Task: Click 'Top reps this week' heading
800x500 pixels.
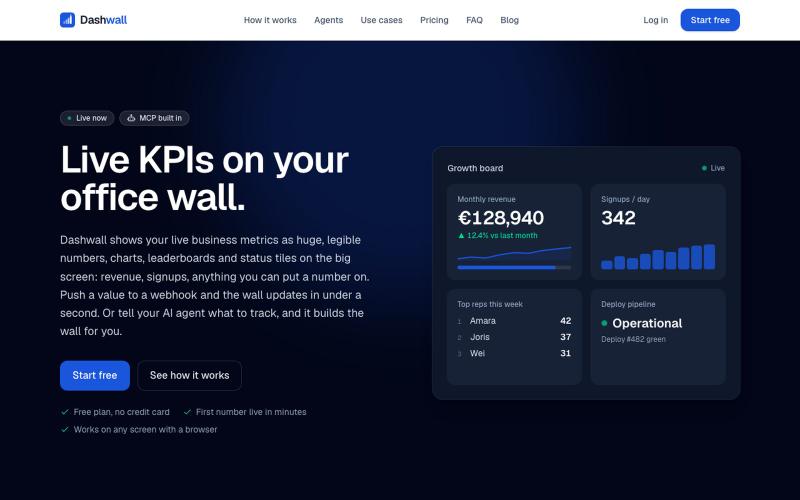Action: (x=490, y=304)
